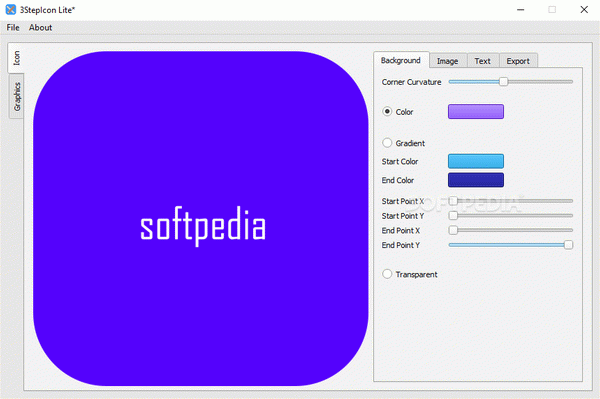Open the Image tab
Screen dimensions: 600x399
point(448,61)
